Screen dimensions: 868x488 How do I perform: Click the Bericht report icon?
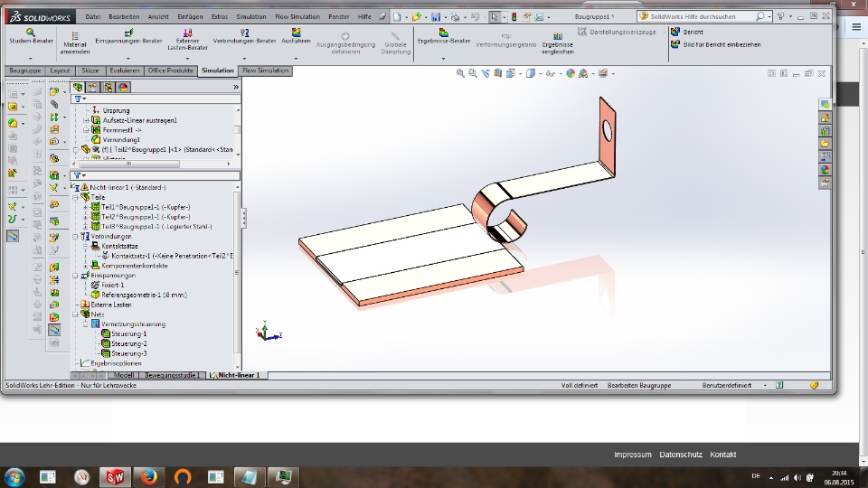[x=675, y=33]
